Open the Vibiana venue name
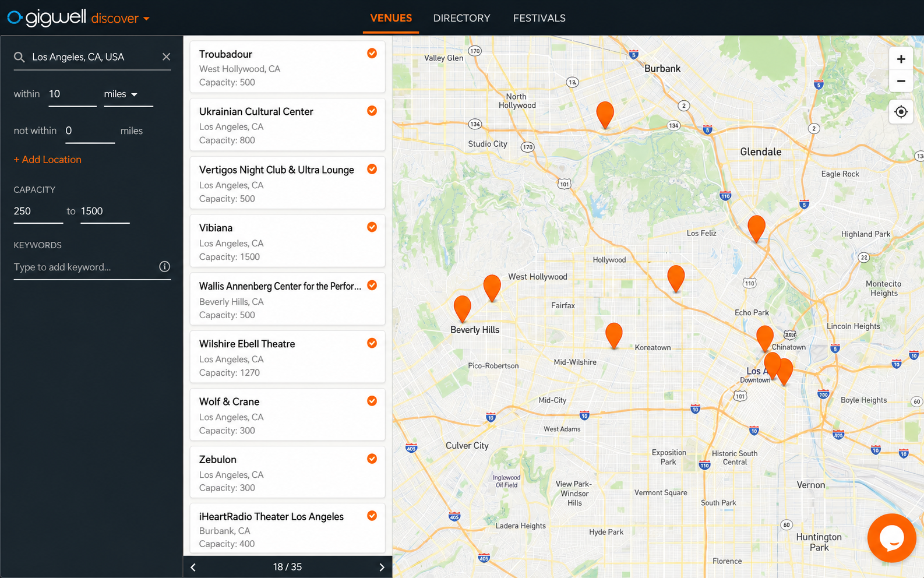Image resolution: width=924 pixels, height=578 pixels. pyautogui.click(x=216, y=228)
